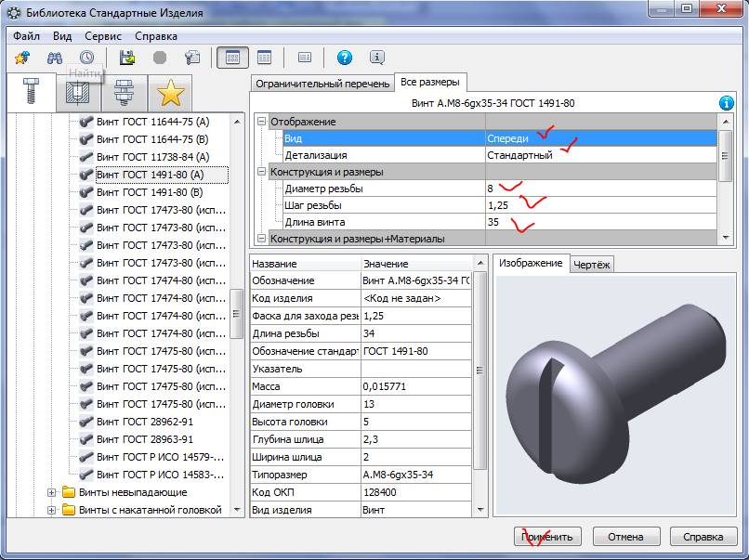Open history with the clock toolbar icon

pos(87,58)
